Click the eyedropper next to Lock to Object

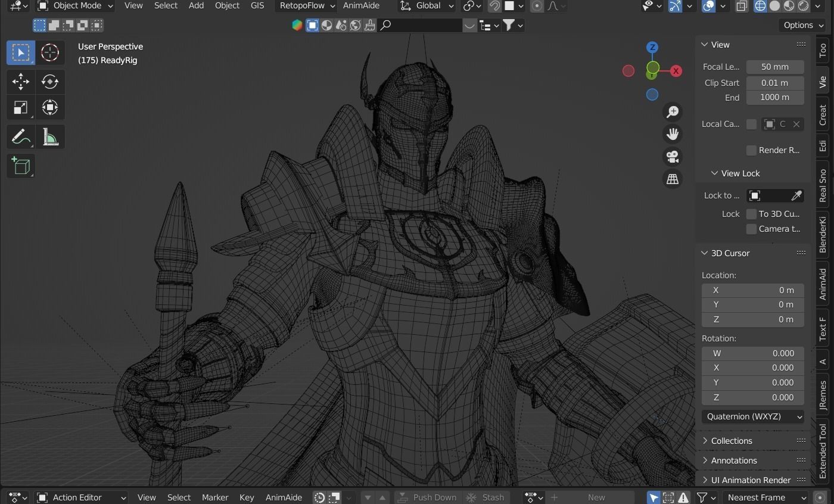pos(796,196)
